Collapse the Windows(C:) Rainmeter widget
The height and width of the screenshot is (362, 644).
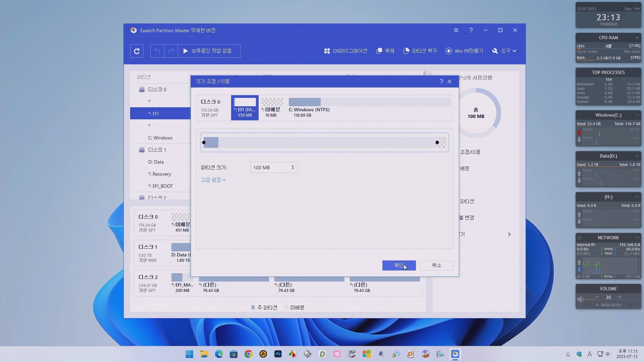point(637,115)
